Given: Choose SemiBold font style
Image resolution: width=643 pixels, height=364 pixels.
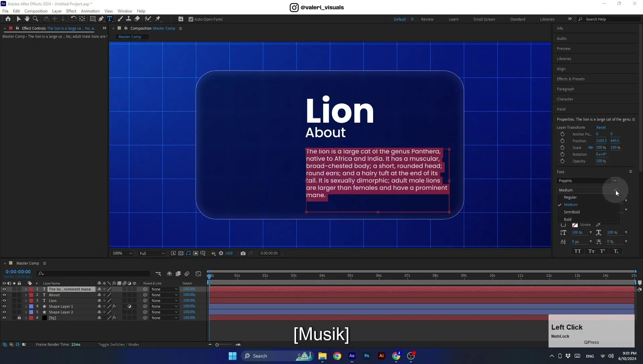Looking at the screenshot, I should point(572,212).
